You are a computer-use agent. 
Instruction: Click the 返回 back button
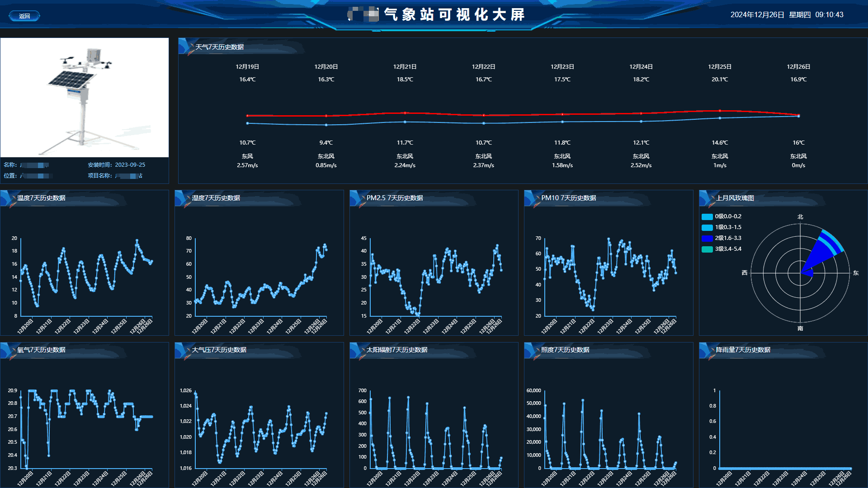24,16
